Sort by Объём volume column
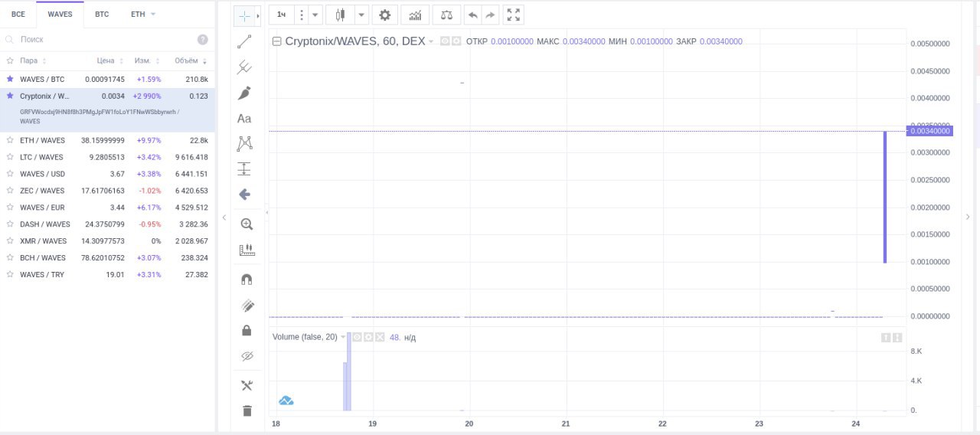Screen dimensions: 980x435 (x=191, y=61)
